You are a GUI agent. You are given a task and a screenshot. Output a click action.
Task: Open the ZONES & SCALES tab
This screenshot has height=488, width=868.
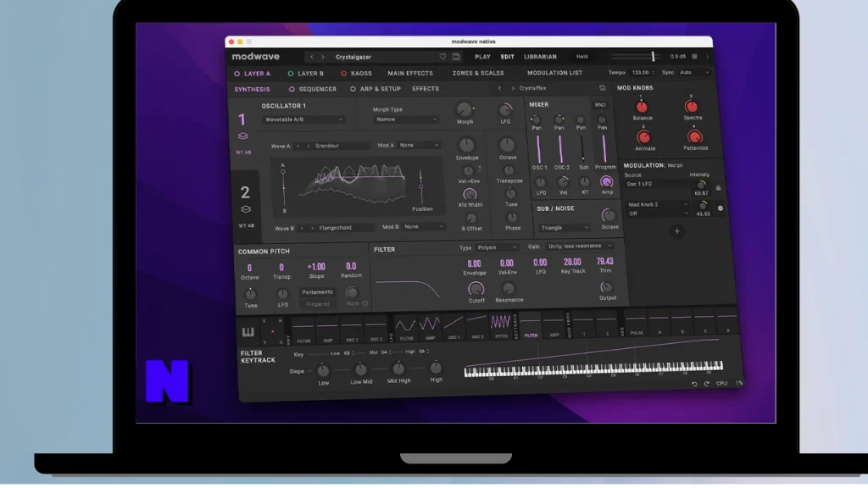pos(478,73)
